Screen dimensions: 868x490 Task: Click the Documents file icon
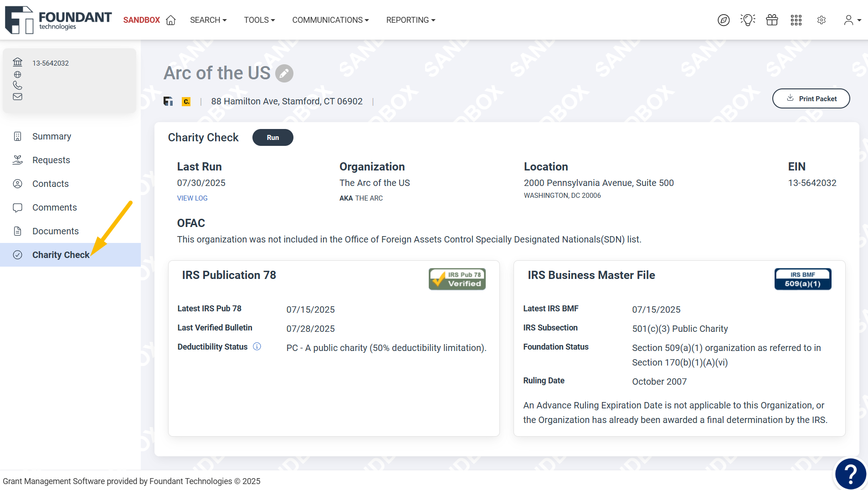17,231
